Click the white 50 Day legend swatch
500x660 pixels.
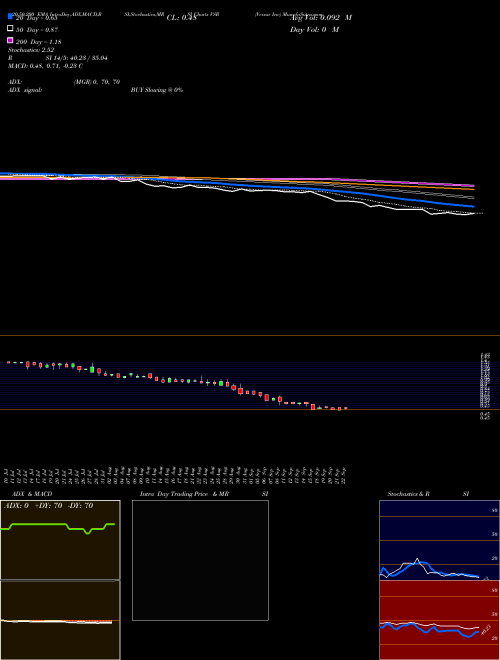point(10,29)
